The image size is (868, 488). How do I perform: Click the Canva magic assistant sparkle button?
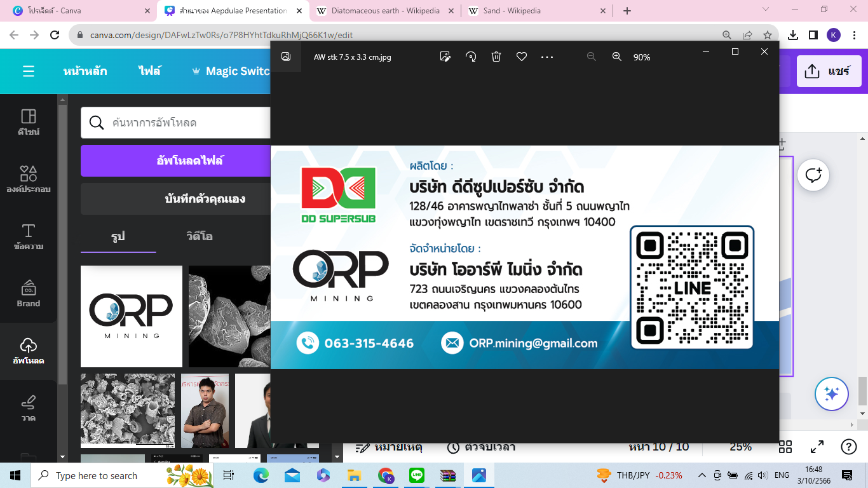[831, 394]
